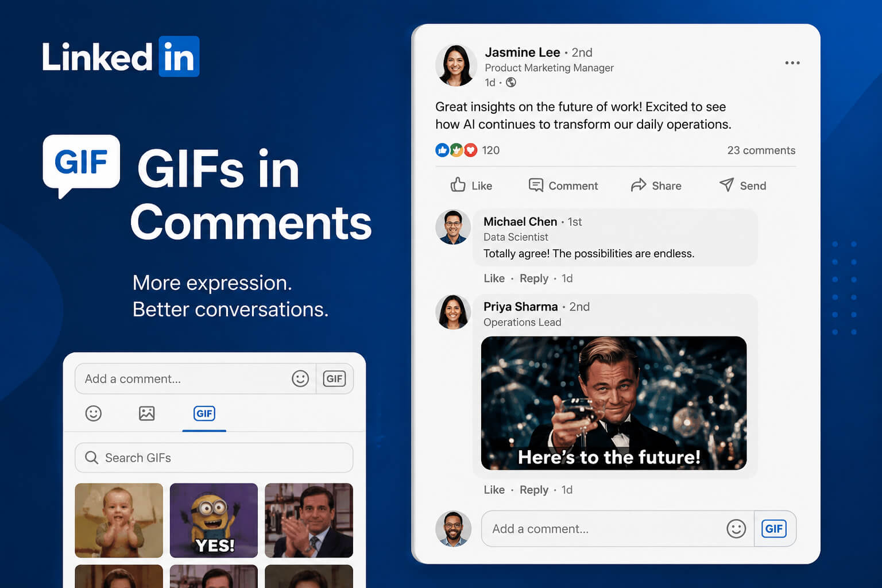Open the 23 comments link

761,150
